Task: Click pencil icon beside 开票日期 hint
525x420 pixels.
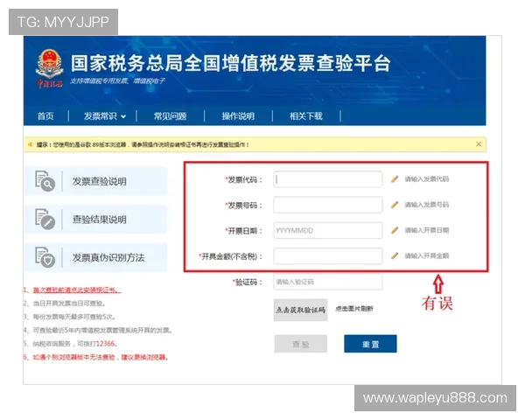Action: pos(395,230)
